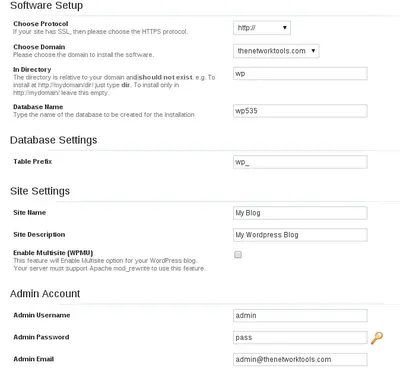Click the Site Name label
Image resolution: width=400 pixels, height=372 pixels.
(x=29, y=213)
